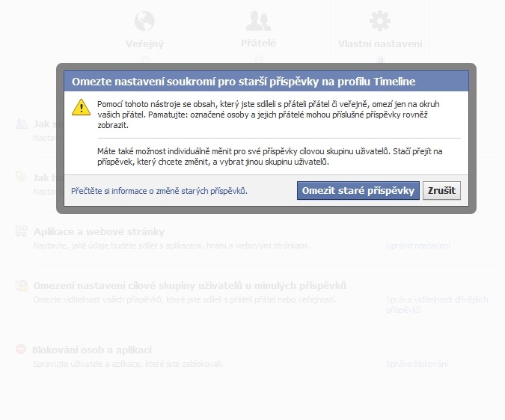
Task: Open Správa viditelnosti dřívějších příspěvků link
Action: pyautogui.click(x=437, y=305)
